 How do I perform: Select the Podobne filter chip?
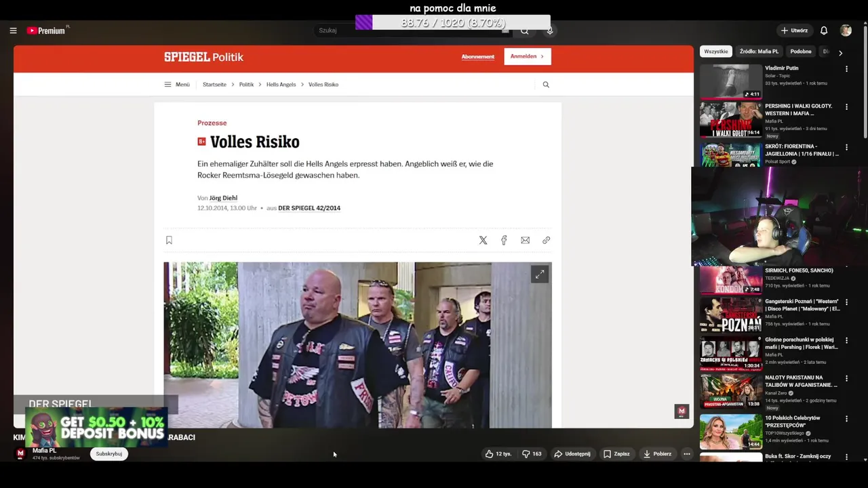(x=801, y=52)
